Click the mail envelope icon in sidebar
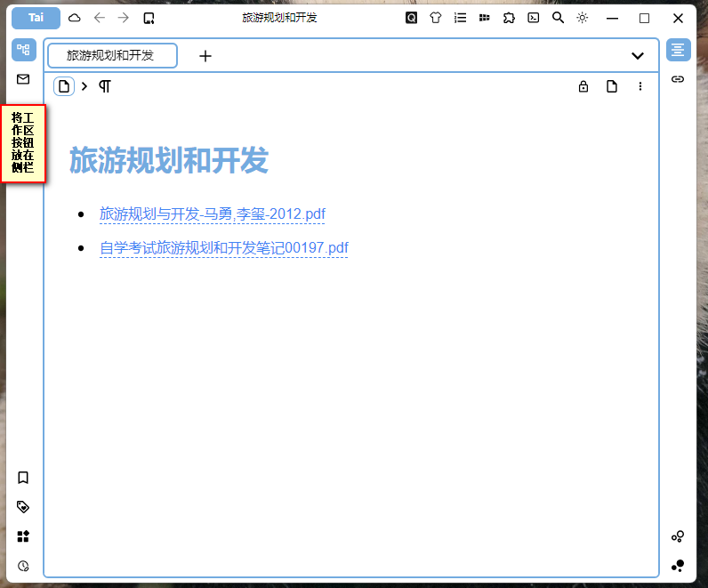This screenshot has width=708, height=588. coord(23,79)
